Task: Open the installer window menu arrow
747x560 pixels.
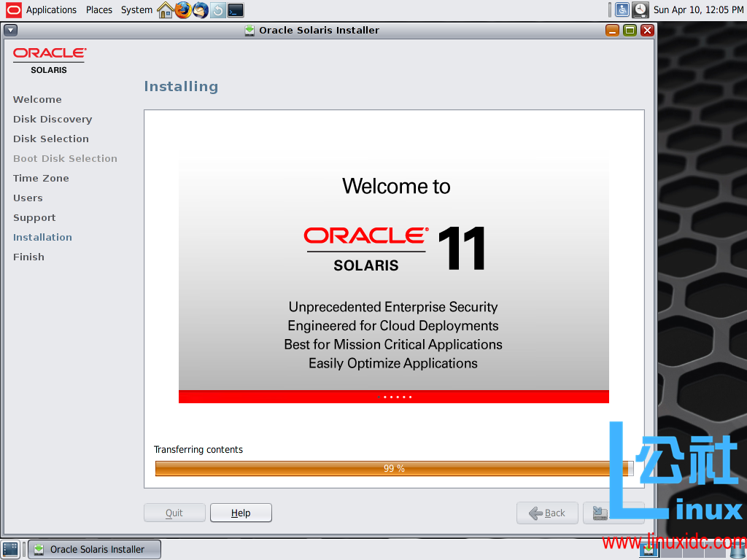Action: coord(10,31)
